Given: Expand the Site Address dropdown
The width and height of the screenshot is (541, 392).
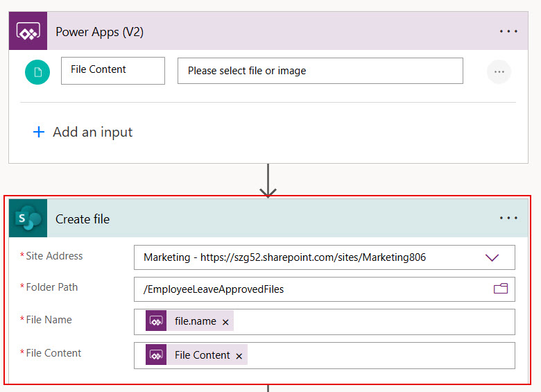Looking at the screenshot, I should click(x=492, y=257).
